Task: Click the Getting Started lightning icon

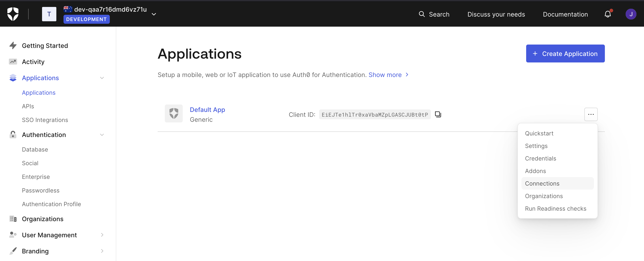Action: (x=13, y=45)
